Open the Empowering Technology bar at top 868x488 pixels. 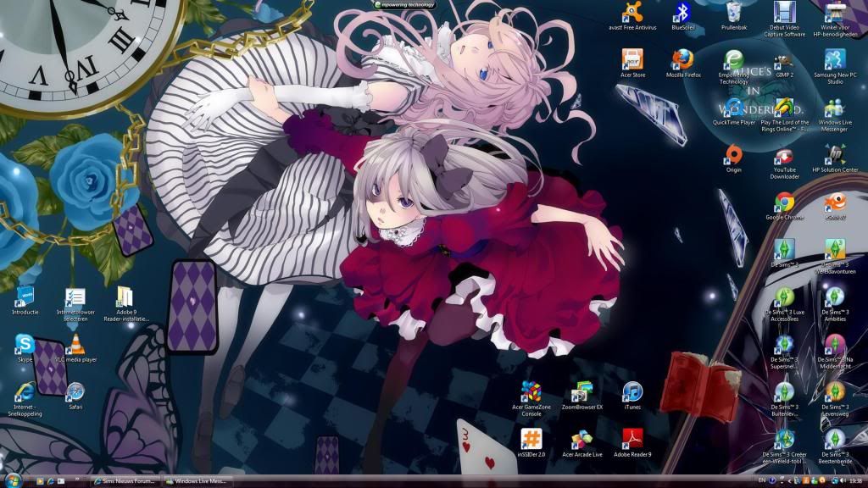pos(404,4)
